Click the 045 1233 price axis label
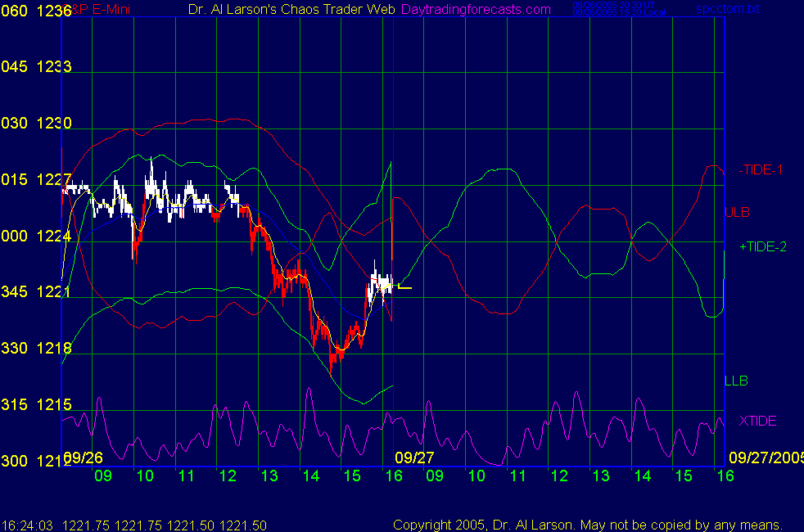The image size is (804, 532). 36,66
